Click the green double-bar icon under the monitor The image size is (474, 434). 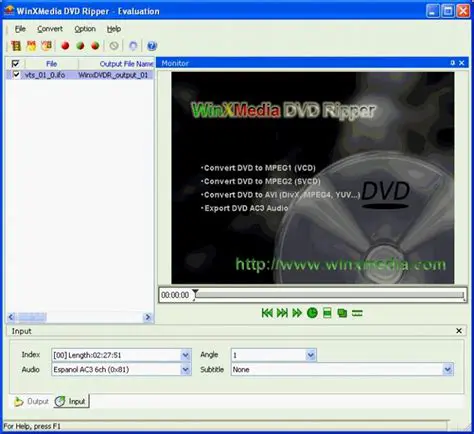coord(357,313)
